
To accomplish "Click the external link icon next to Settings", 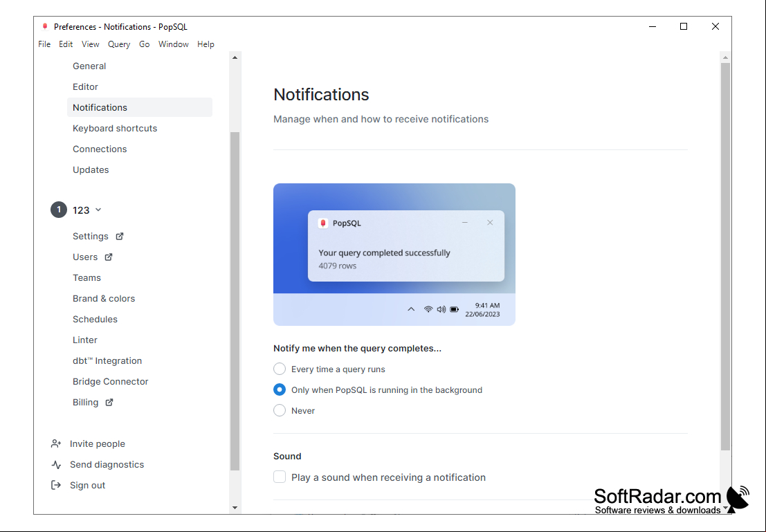I will point(120,237).
